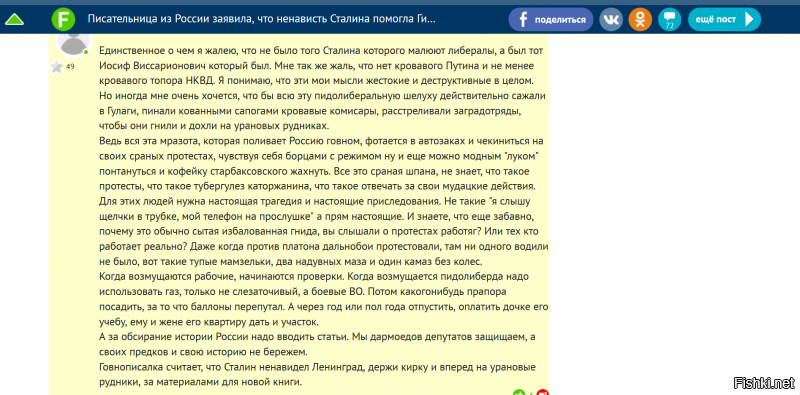Open the comments bubble showing 72
The width and height of the screenshot is (800, 395).
coord(669,19)
